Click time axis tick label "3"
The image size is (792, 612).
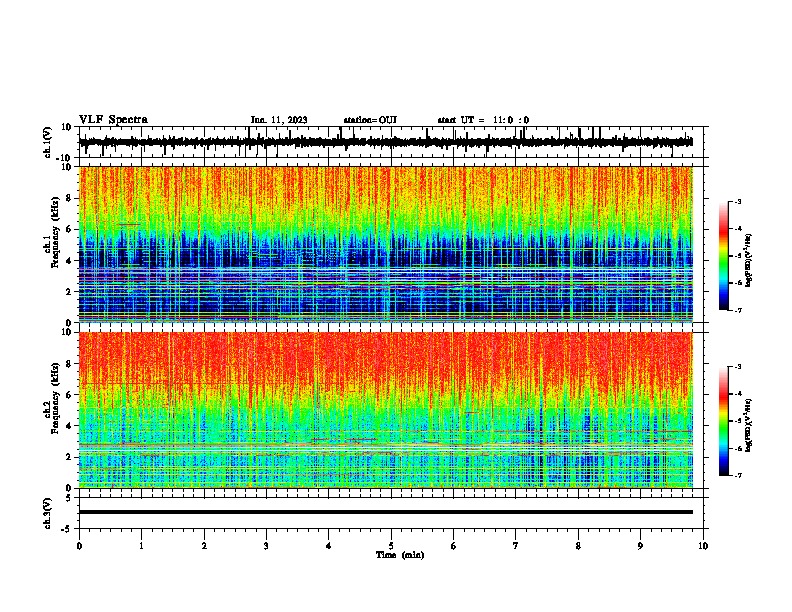tap(266, 546)
